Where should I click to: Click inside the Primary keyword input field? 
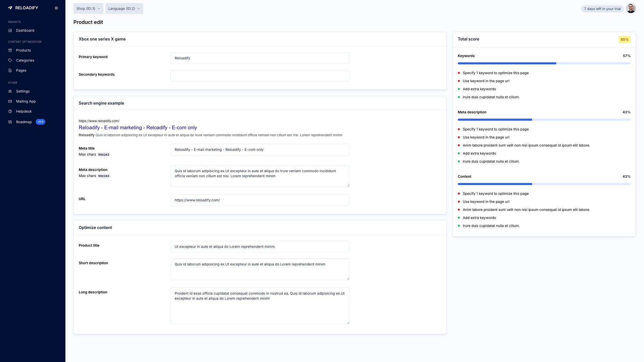260,58
